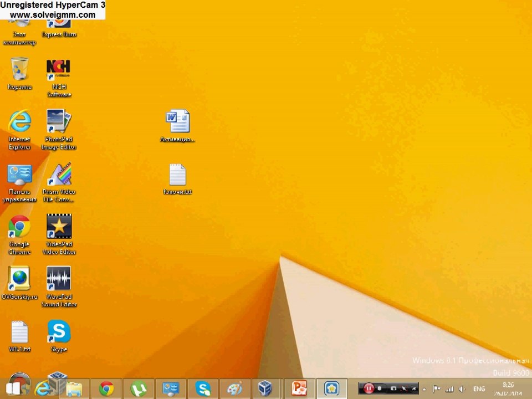Screen dimensions: 532x399
Task: Open Control Panel taskbar button
Action: click(171, 388)
